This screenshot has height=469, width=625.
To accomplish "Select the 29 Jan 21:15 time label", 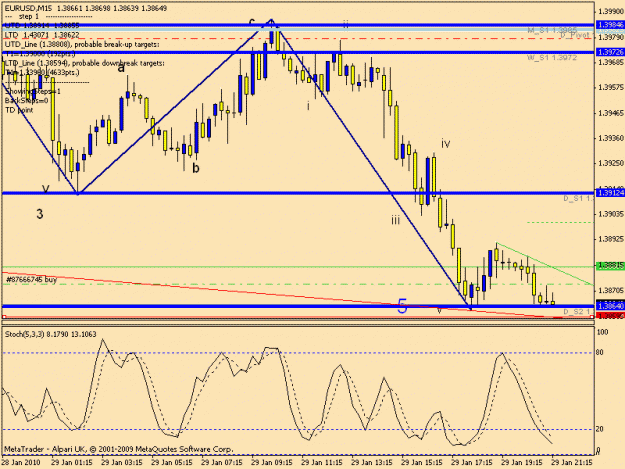I will point(572,463).
